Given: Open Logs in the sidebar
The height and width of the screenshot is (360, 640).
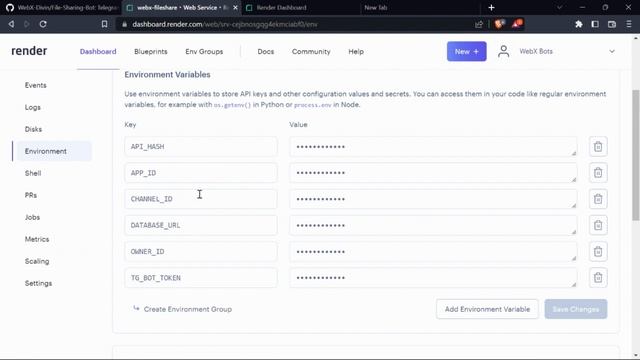Looking at the screenshot, I should pos(33,107).
